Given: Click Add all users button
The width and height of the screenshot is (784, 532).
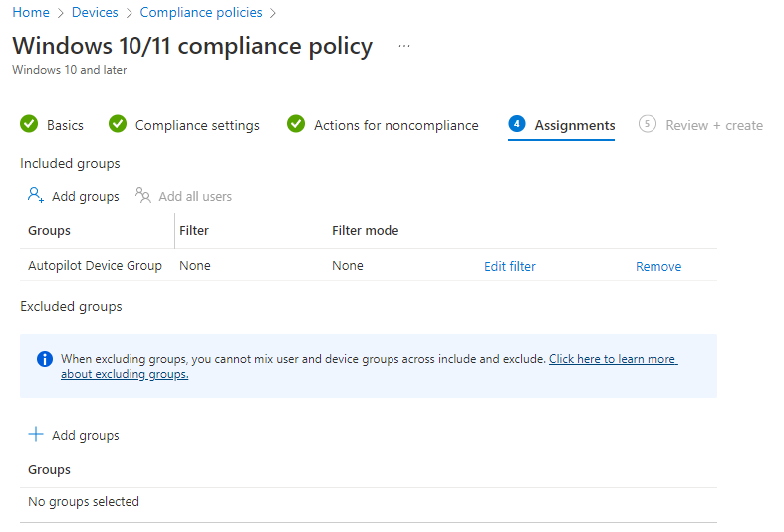Looking at the screenshot, I should pyautogui.click(x=195, y=196).
